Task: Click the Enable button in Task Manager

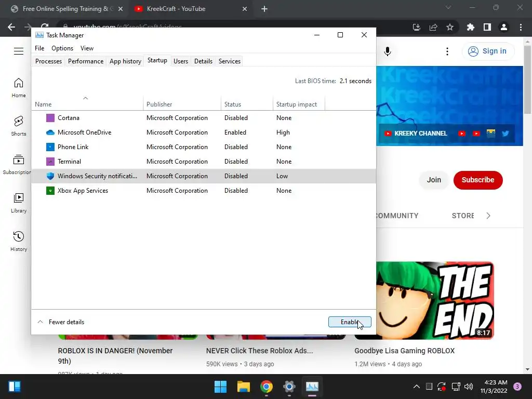Action: coord(350,322)
